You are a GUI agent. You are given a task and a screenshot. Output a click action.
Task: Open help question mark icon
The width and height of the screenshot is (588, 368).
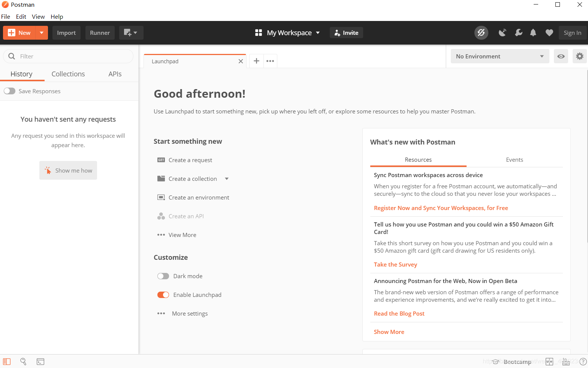(583, 362)
